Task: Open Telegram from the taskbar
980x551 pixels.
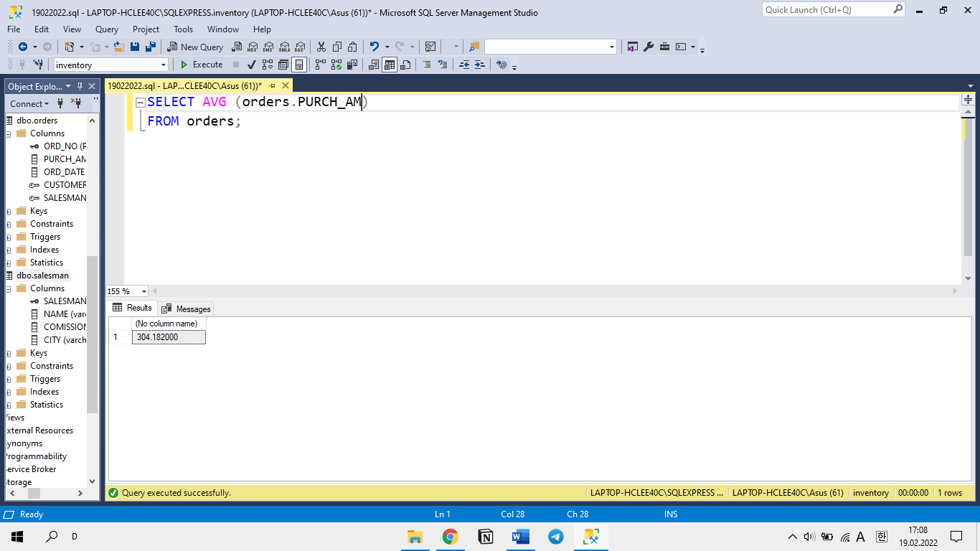Action: [555, 536]
